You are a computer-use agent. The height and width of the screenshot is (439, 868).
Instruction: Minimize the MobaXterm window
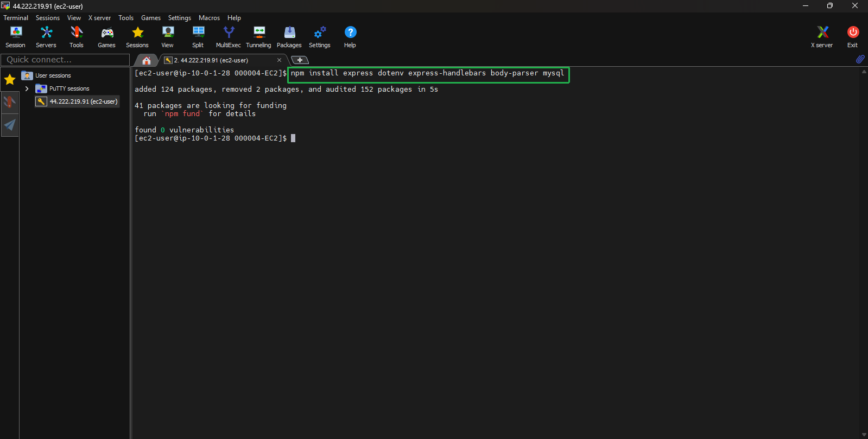click(x=806, y=6)
